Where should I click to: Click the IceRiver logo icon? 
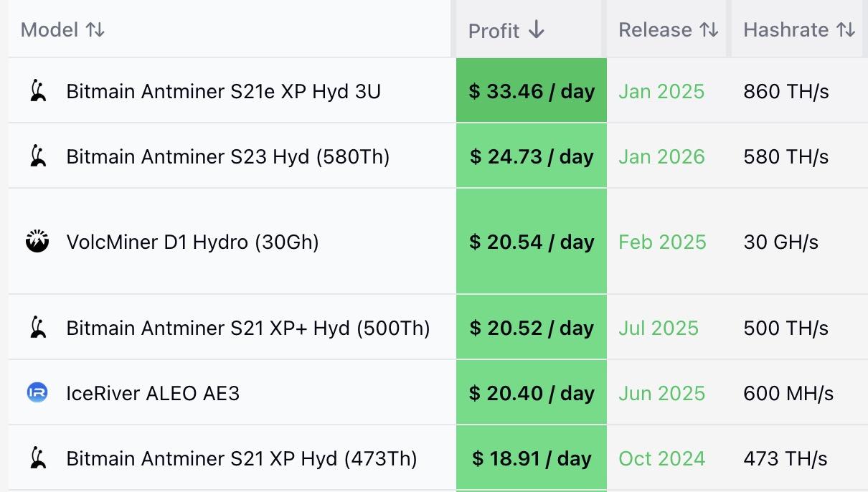tap(37, 393)
